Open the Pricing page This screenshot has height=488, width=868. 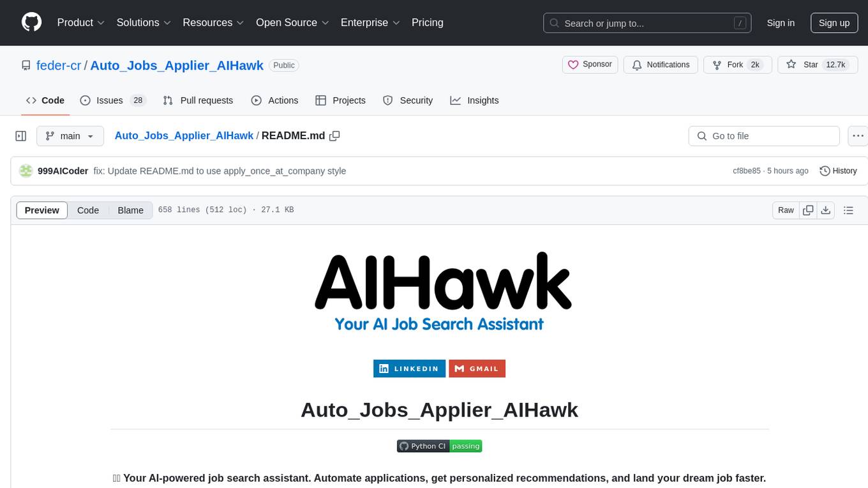428,22
